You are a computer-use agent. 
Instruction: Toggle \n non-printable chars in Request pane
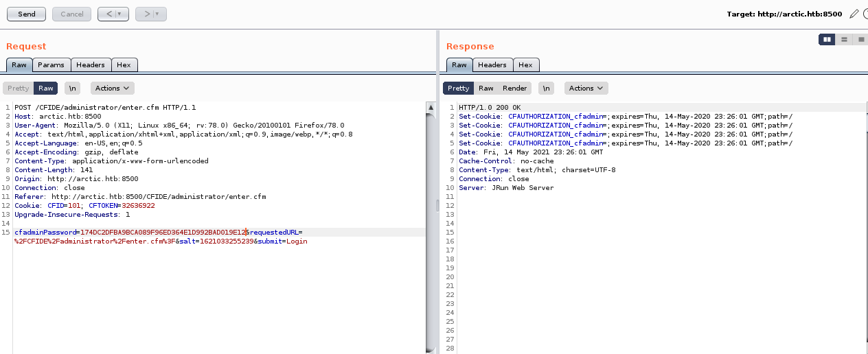[73, 88]
